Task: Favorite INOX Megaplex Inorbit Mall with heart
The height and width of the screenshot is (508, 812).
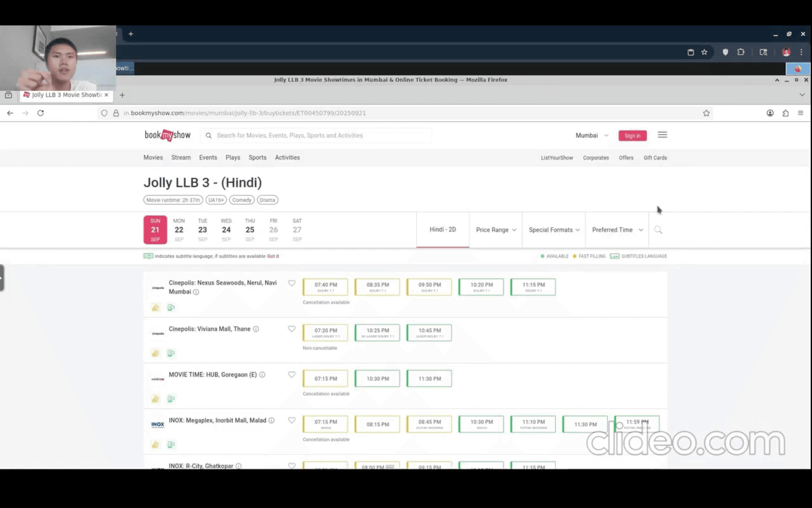Action: coord(291,420)
